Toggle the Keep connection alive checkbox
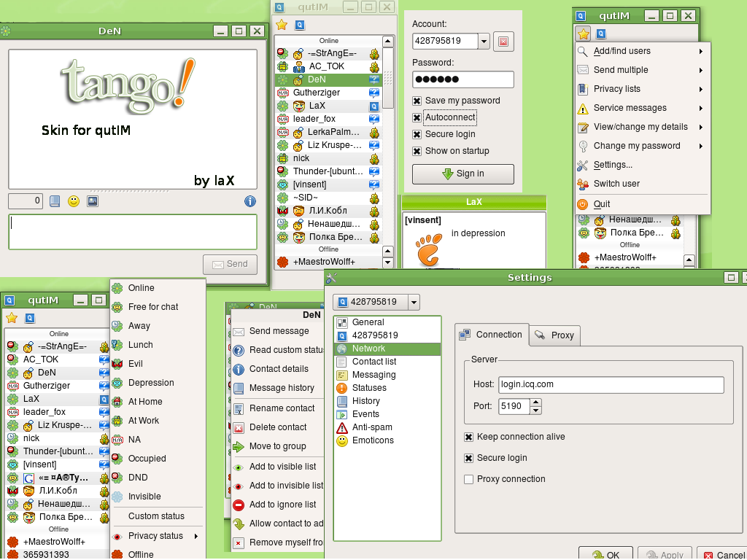This screenshot has height=560, width=747. (x=469, y=437)
